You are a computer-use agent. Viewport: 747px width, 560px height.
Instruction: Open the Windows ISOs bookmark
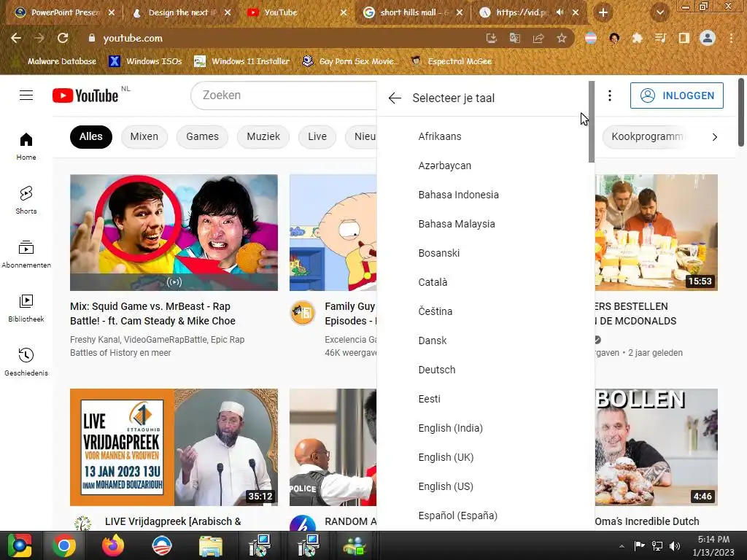pos(146,61)
